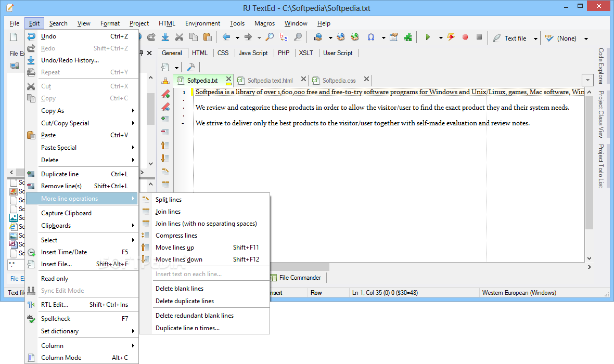
Task: Switch to the User Script tab
Action: click(x=338, y=53)
